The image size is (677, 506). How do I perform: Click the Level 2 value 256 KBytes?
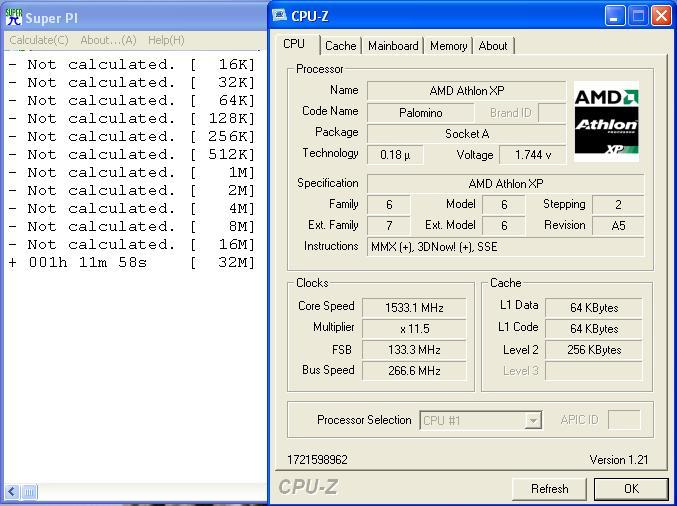coord(594,350)
